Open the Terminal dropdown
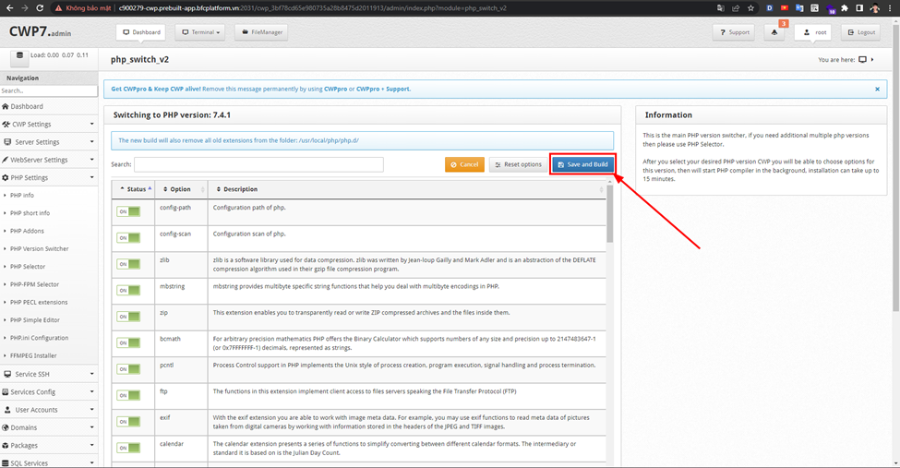The image size is (900, 468). pyautogui.click(x=200, y=32)
